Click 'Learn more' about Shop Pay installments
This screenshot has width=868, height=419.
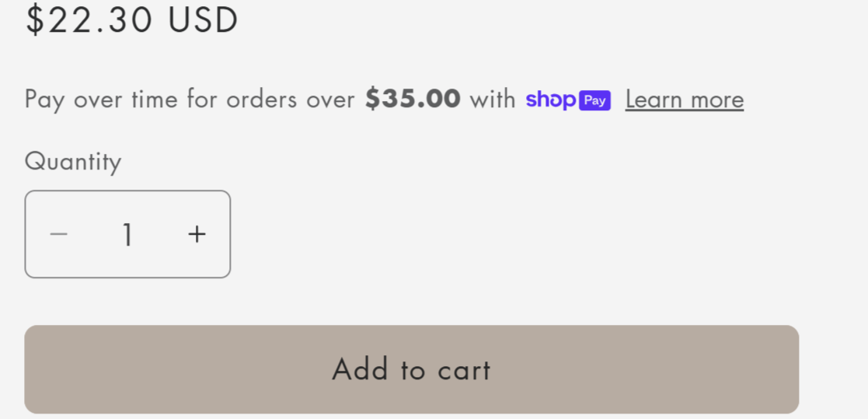(684, 100)
